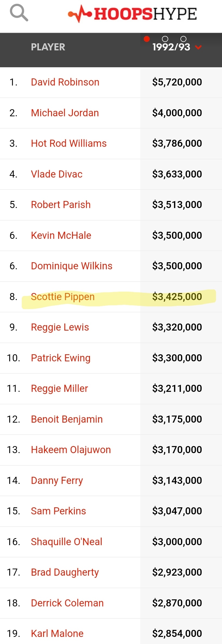Sort by the PLAYER column header
222x644 pixels.
tap(48, 47)
